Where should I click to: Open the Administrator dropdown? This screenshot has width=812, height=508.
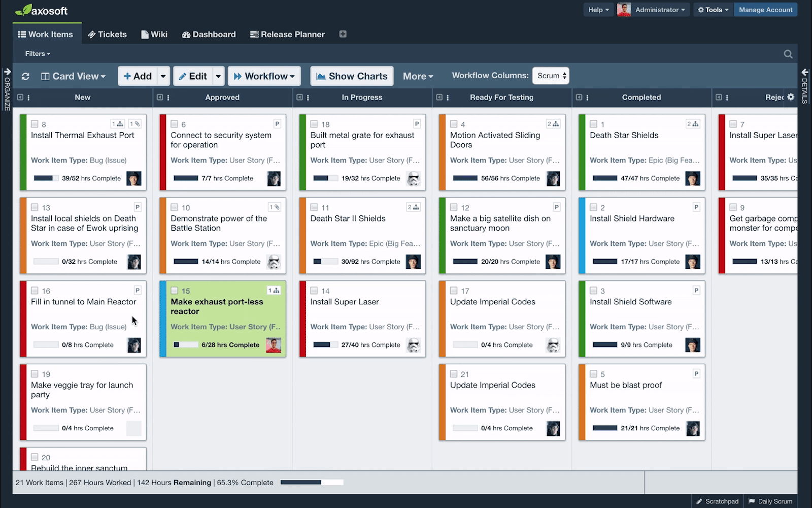click(660, 10)
